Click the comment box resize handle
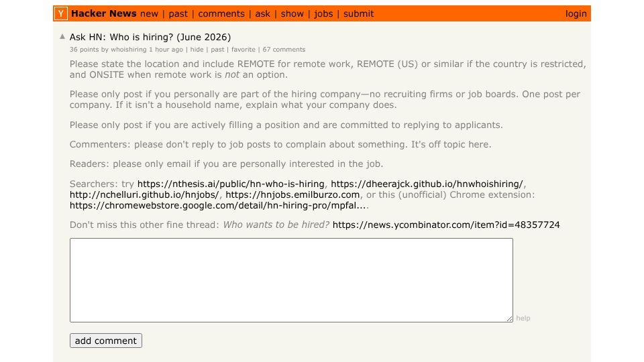The width and height of the screenshot is (644, 362). 509,318
